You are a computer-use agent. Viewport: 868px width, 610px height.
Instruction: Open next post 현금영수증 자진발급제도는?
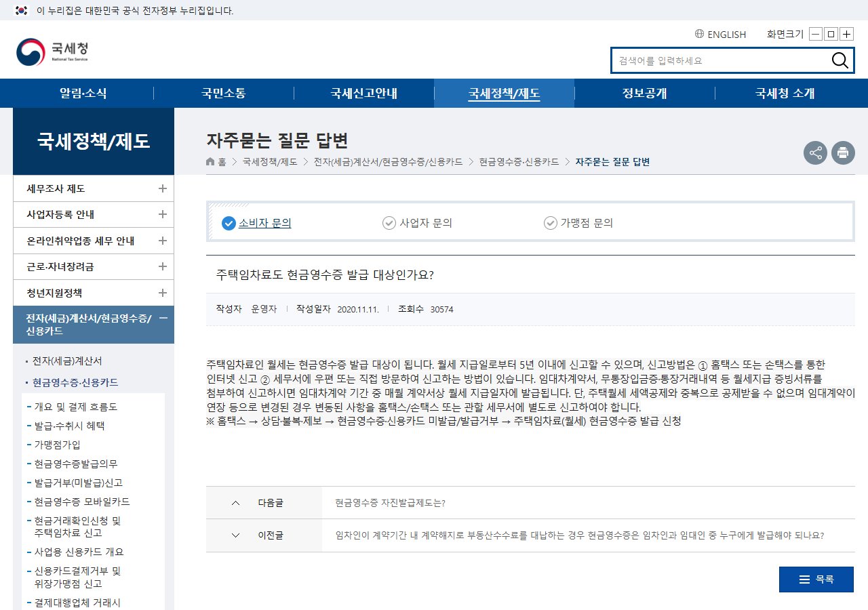point(390,503)
